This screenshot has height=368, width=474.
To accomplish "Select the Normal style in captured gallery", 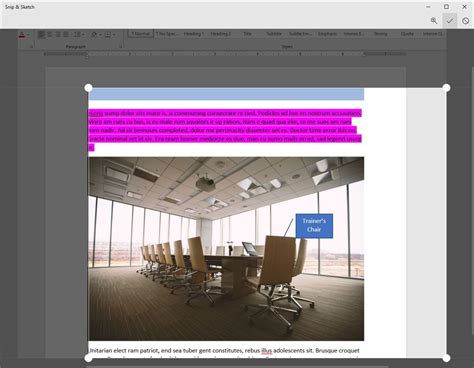I will pyautogui.click(x=140, y=34).
